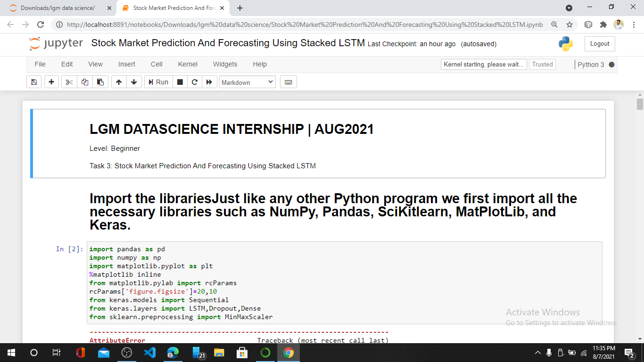
Task: Open the command palette keyboard icon
Action: pyautogui.click(x=288, y=82)
